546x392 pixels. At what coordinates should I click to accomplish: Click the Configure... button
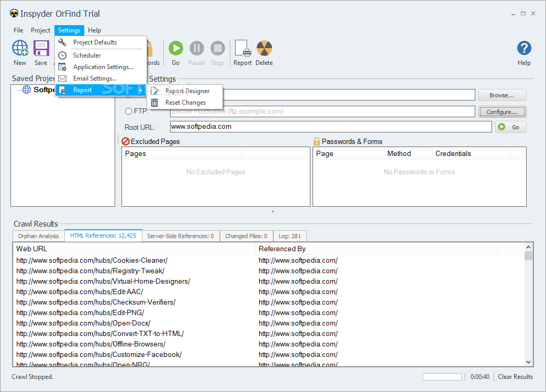pos(502,112)
